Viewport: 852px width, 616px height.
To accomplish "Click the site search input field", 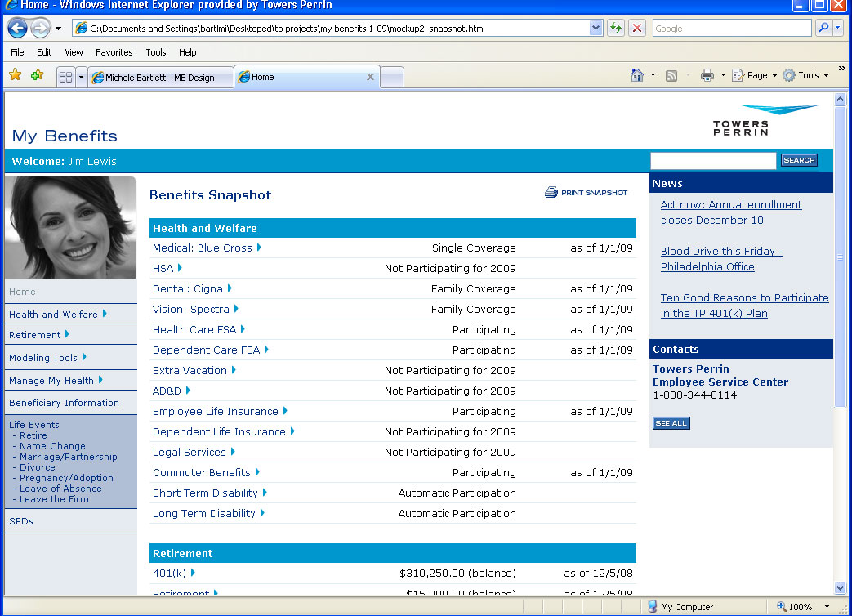I will pyautogui.click(x=713, y=160).
